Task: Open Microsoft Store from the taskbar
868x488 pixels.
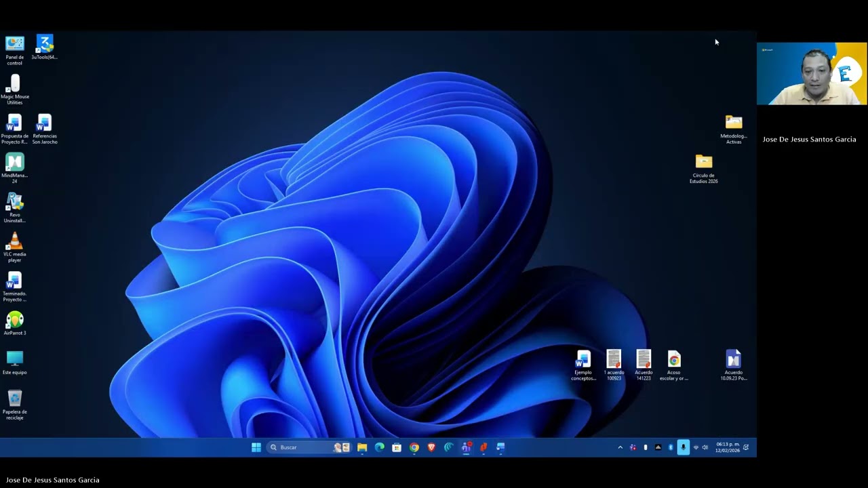Action: (x=397, y=447)
